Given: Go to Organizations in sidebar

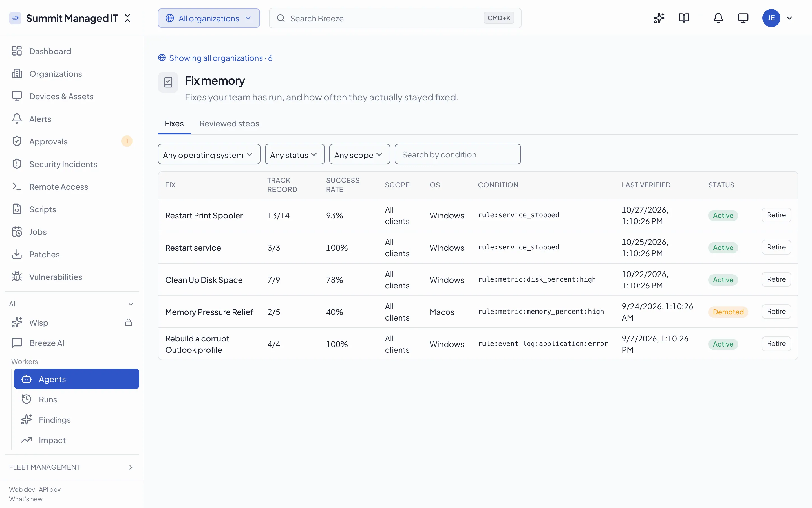Looking at the screenshot, I should tap(72, 74).
